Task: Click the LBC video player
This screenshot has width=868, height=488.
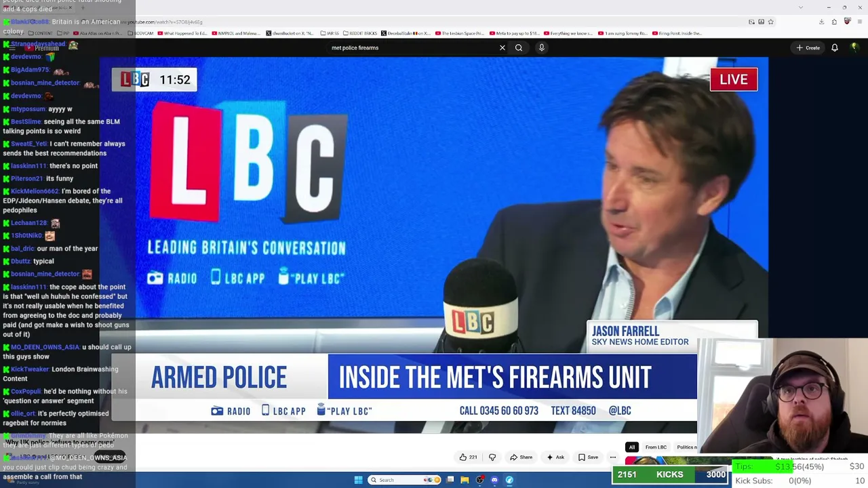Action: pos(434,245)
